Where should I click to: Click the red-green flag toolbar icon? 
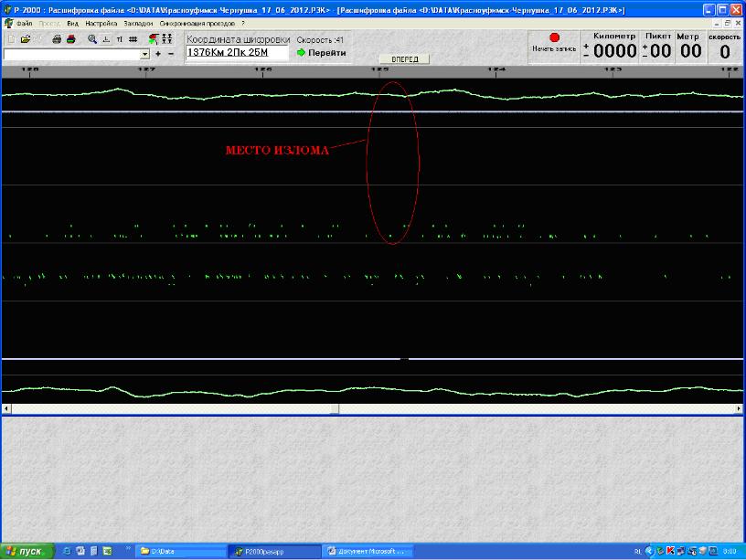point(153,39)
